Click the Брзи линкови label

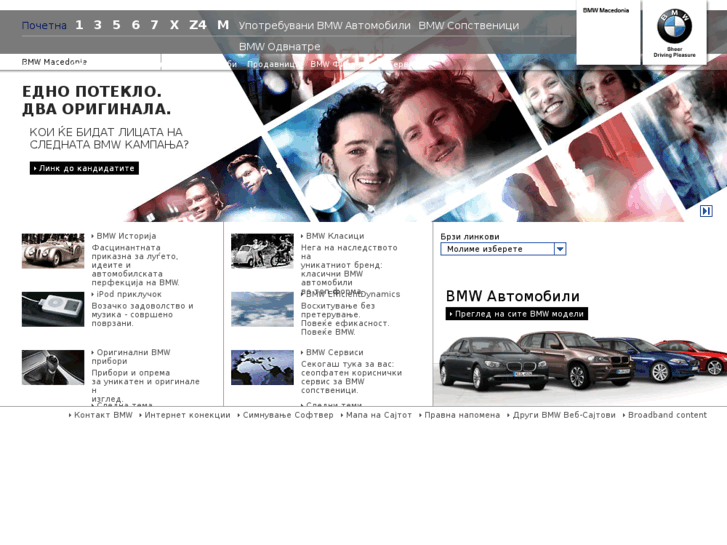point(470,237)
